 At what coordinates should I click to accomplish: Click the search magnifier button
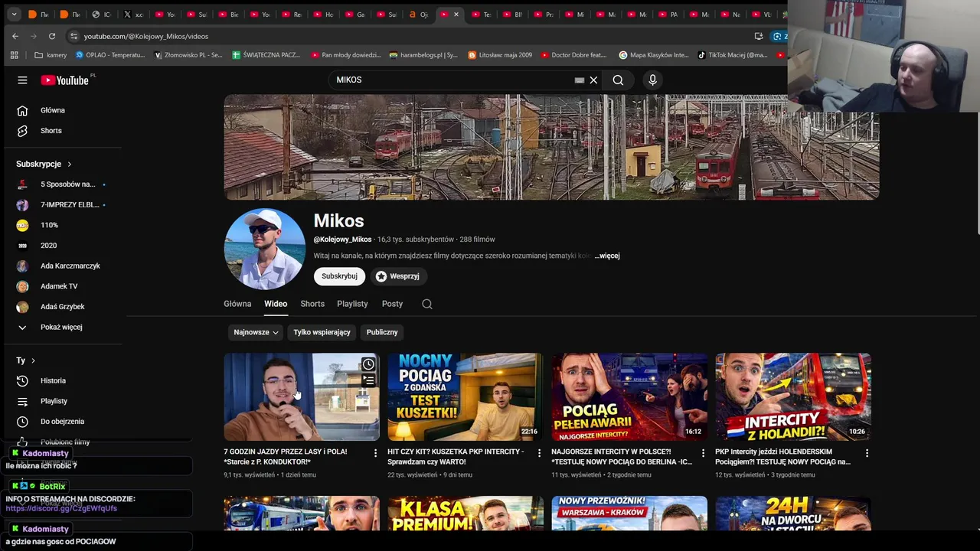click(618, 80)
